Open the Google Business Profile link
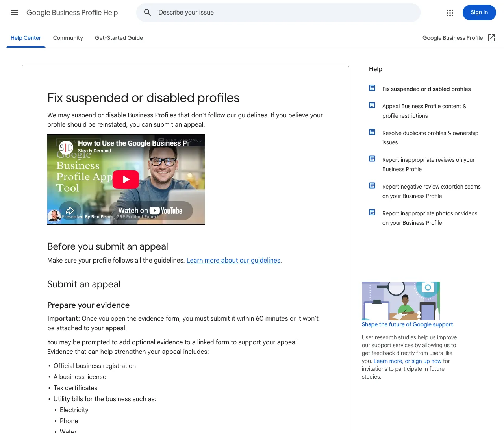Viewport: 504px width, 433px height. [452, 38]
